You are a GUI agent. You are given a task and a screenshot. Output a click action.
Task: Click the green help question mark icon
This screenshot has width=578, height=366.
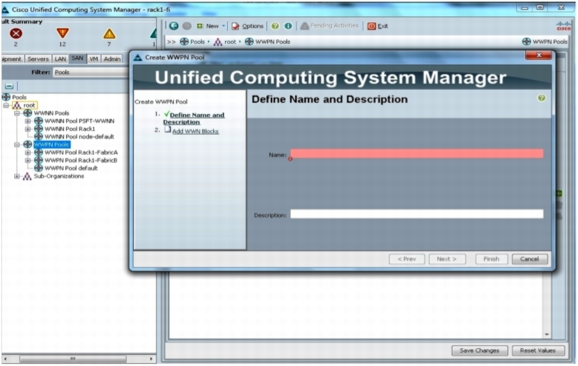[x=275, y=26]
